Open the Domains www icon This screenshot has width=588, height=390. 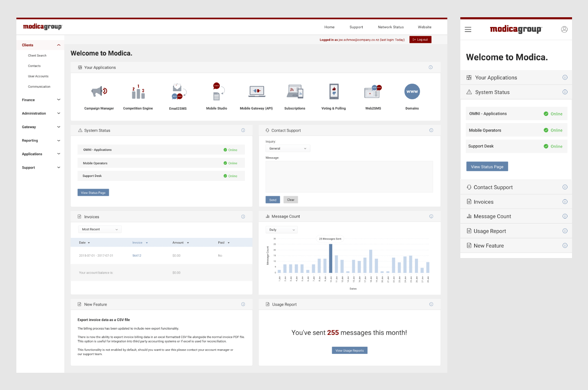pos(412,91)
